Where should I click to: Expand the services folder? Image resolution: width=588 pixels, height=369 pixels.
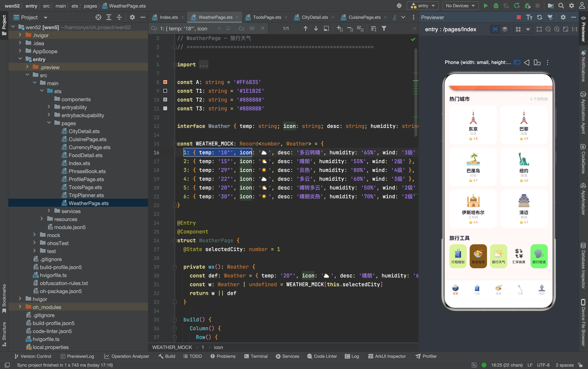[x=49, y=211]
